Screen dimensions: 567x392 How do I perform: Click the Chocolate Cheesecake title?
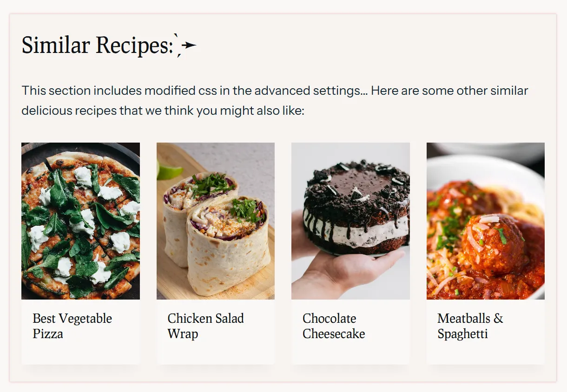pos(334,326)
